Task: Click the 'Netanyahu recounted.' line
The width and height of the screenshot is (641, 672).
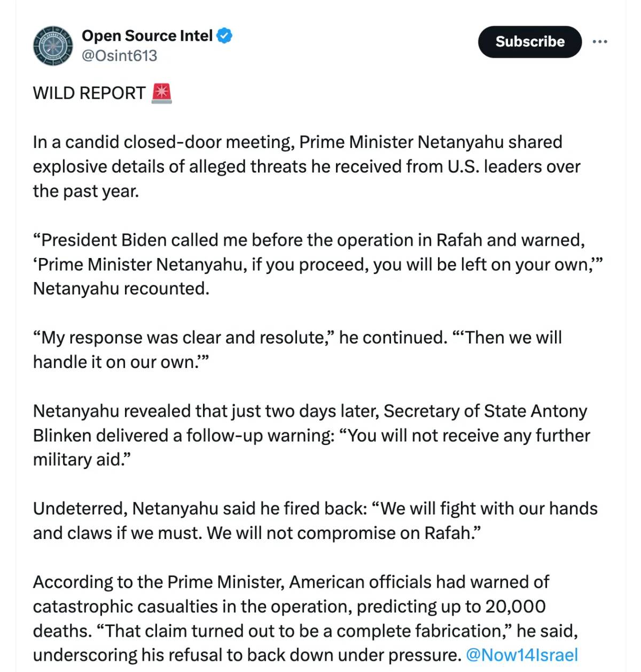Action: (x=121, y=288)
